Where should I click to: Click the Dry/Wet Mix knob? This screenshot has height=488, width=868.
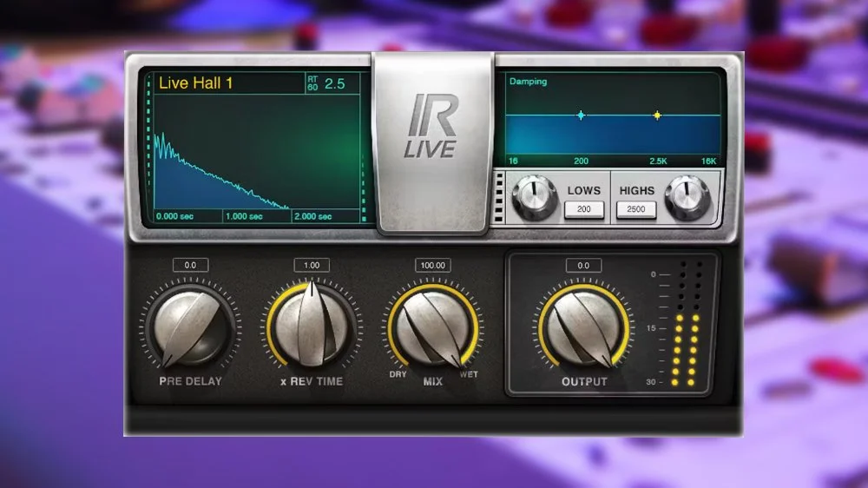433,328
